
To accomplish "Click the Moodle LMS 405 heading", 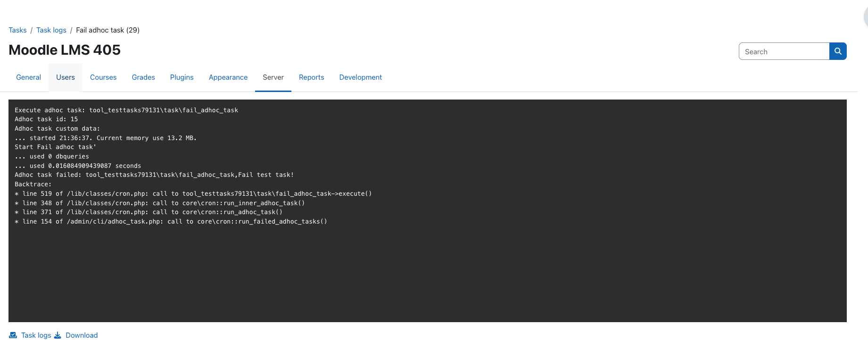I will pyautogui.click(x=65, y=50).
